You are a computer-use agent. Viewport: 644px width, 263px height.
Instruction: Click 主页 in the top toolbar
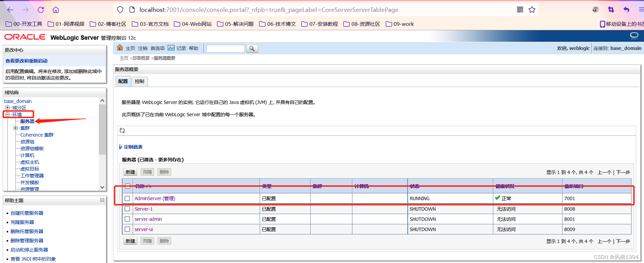click(x=130, y=48)
